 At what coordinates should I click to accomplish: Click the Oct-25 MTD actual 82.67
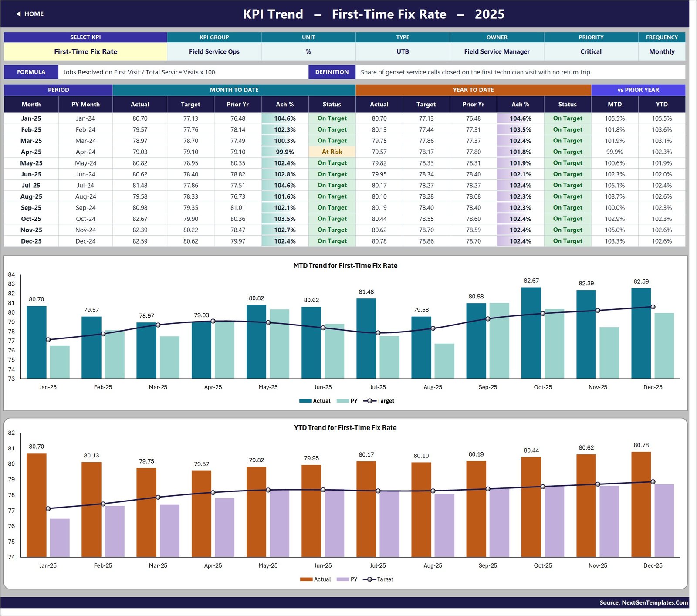click(140, 219)
